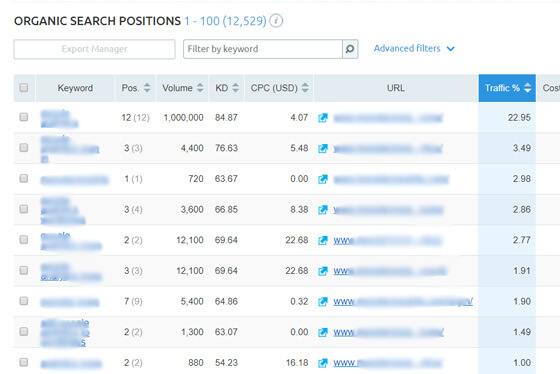Check the row with traffic 1.49
This screenshot has height=374, width=560.
tap(24, 331)
